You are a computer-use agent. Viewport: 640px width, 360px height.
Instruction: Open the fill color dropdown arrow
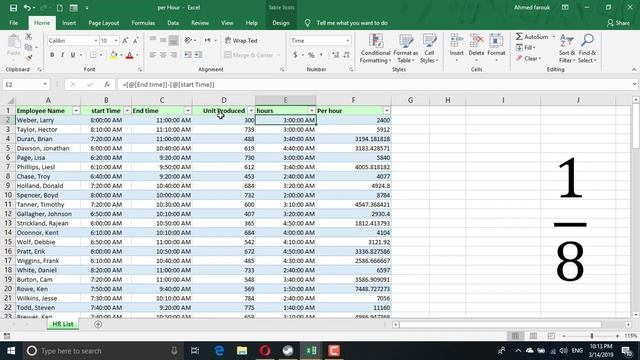(121, 55)
